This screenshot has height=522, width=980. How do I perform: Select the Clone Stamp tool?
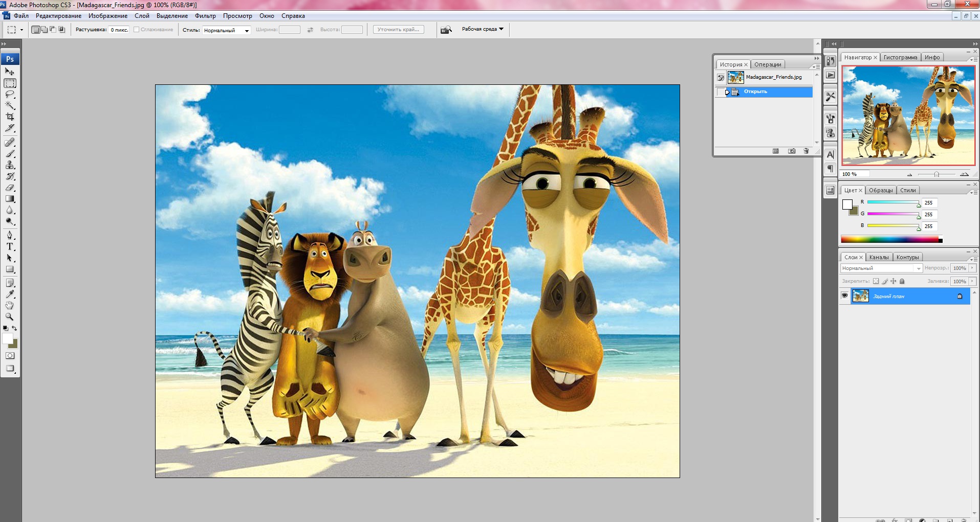tap(10, 165)
